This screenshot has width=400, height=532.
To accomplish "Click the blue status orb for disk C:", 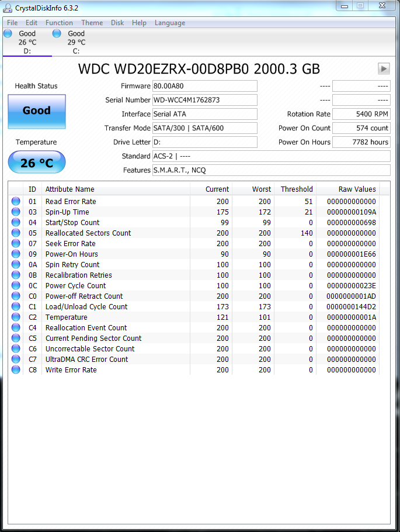I will [x=57, y=33].
